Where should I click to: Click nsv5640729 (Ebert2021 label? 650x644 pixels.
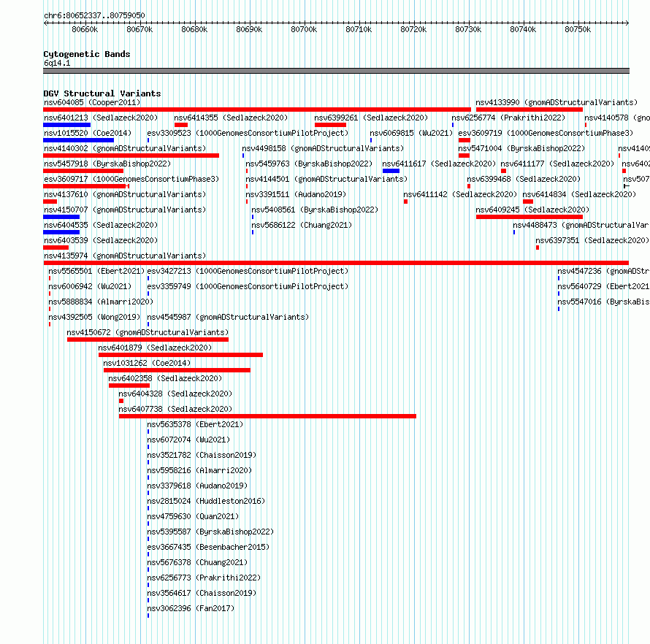click(x=603, y=286)
